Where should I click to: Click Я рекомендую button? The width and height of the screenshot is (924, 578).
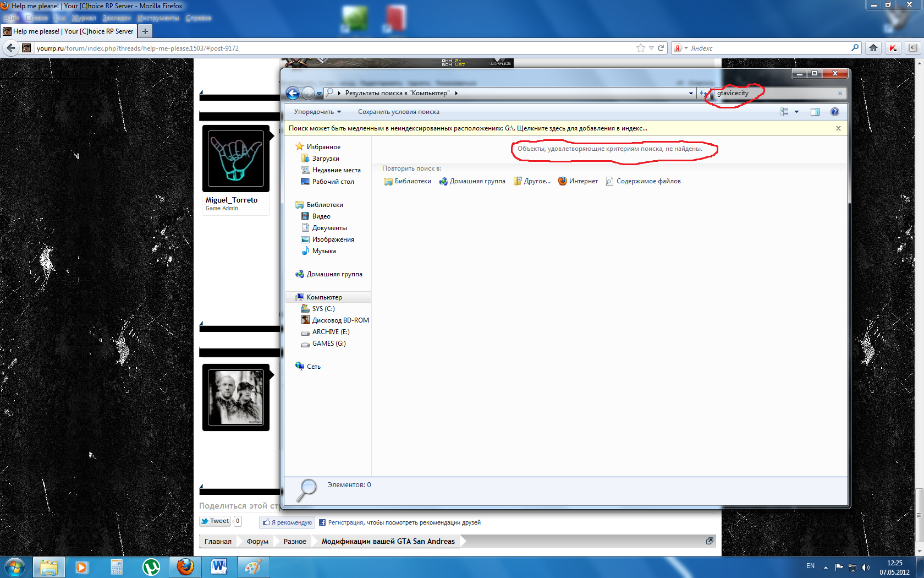pyautogui.click(x=287, y=522)
